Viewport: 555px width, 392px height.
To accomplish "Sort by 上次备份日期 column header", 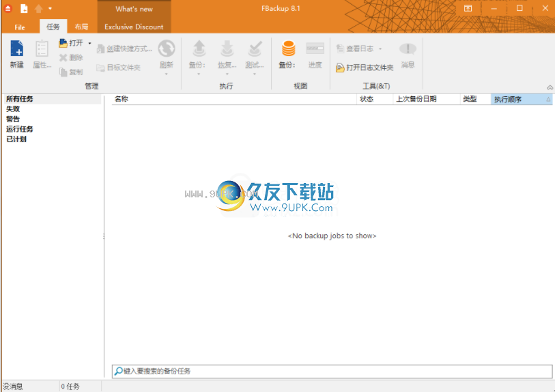I will point(426,99).
